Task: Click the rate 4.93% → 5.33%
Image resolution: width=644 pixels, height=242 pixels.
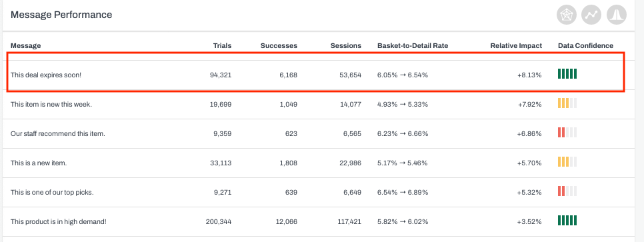Action: tap(403, 105)
